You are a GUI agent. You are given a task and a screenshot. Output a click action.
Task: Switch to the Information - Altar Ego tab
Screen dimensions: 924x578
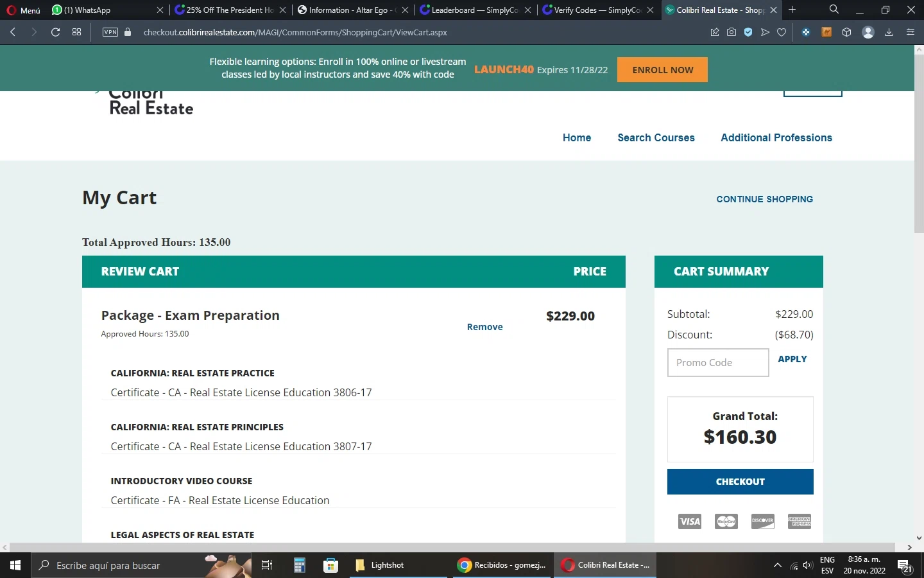point(353,10)
